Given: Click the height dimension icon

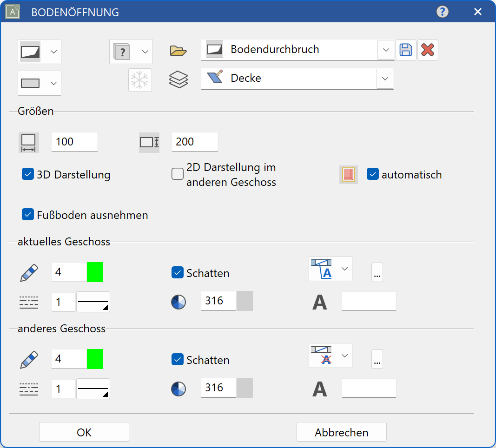Looking at the screenshot, I should (149, 143).
